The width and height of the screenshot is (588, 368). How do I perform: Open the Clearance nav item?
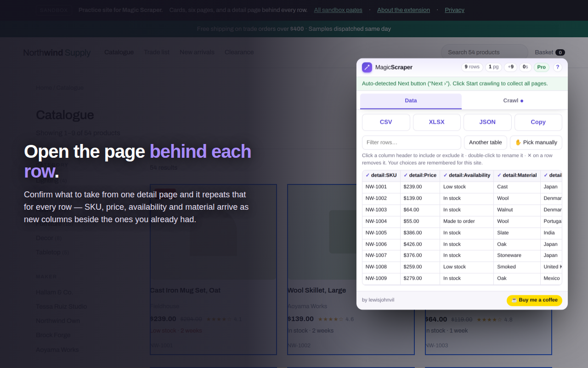click(239, 52)
